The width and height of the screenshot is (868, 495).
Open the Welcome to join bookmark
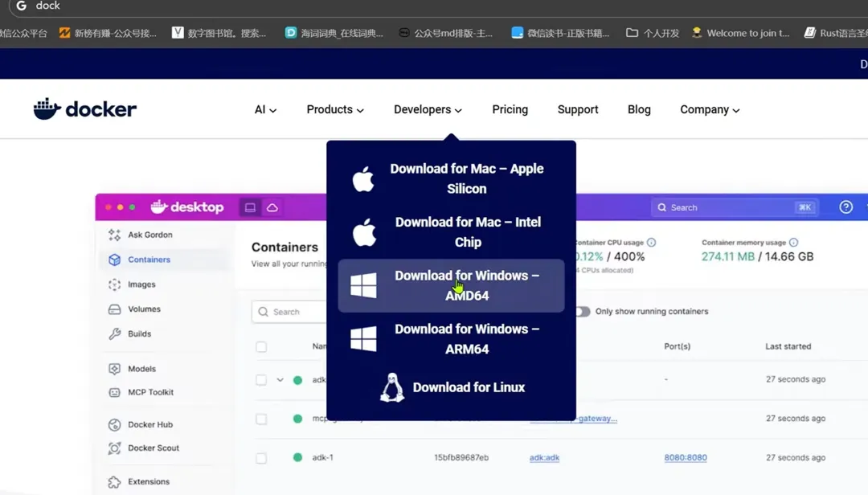741,33
